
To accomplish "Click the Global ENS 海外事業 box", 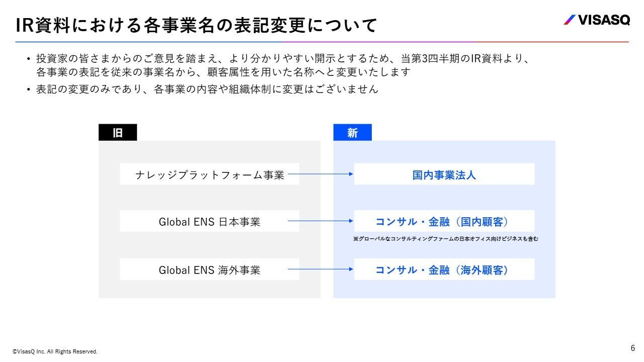I will click(x=209, y=269).
